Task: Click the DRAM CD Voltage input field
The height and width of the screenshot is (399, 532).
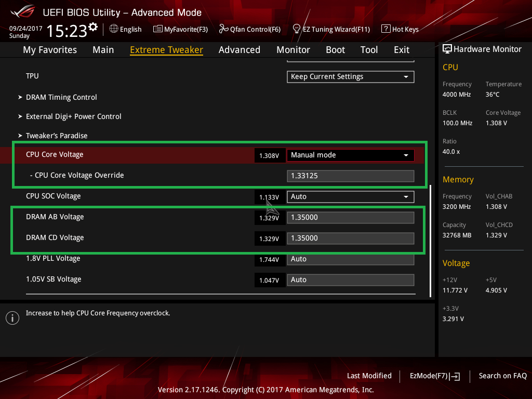Action: 351,238
